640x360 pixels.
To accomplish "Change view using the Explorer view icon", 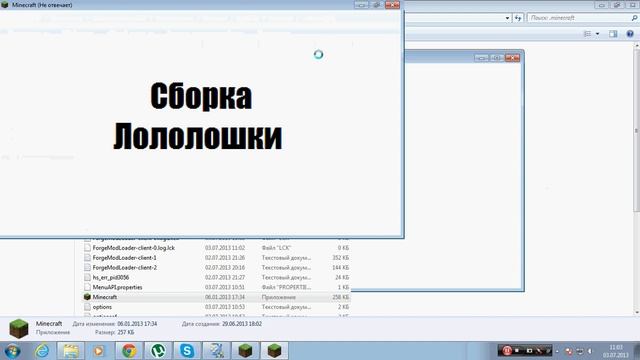I will tap(588, 34).
